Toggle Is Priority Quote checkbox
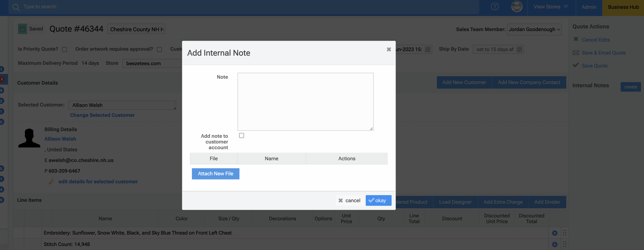This screenshot has height=250, width=644. coord(64,49)
